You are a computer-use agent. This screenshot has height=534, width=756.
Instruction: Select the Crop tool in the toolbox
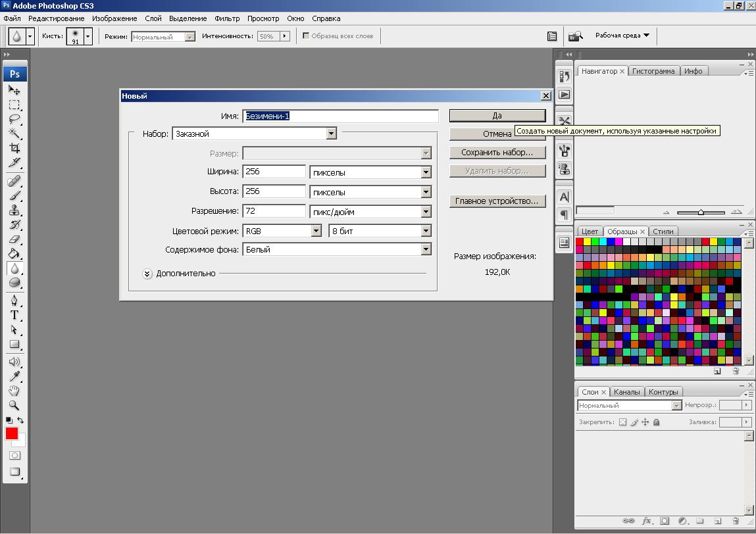[14, 148]
